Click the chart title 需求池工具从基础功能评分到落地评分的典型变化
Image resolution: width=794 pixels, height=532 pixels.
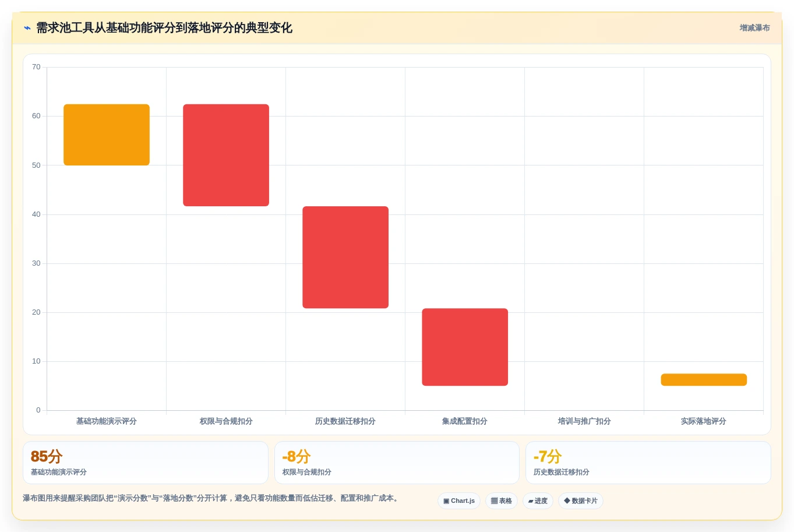tap(164, 28)
